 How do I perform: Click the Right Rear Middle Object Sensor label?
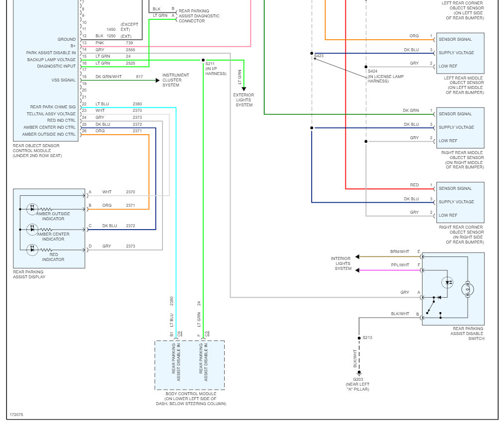[463, 160]
